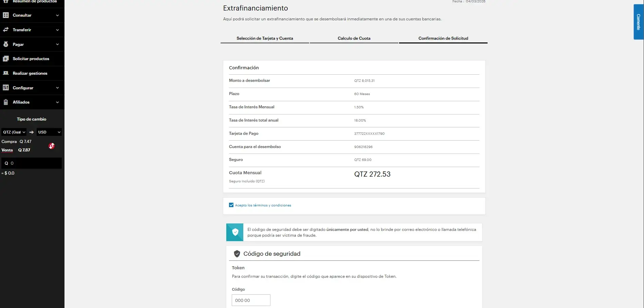
Task: Click the Transferir arrows icon
Action: pos(6,30)
